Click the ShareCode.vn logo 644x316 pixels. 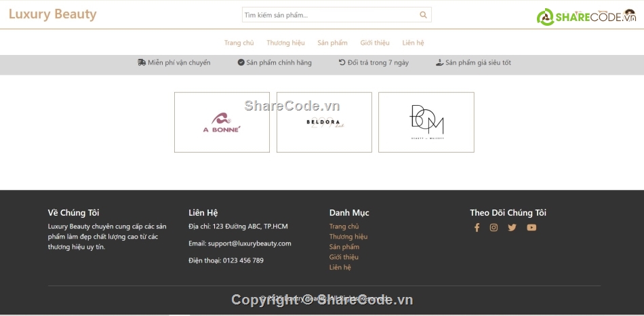[586, 17]
